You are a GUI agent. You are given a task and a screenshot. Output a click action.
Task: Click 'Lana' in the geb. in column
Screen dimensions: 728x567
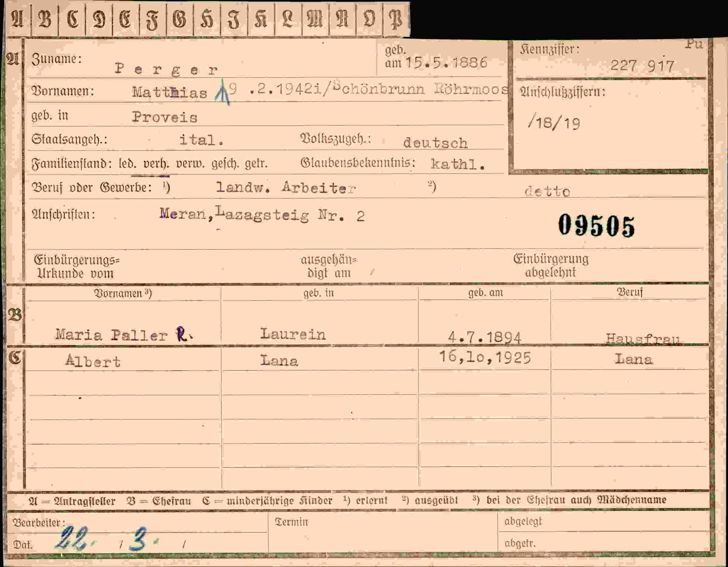click(279, 360)
